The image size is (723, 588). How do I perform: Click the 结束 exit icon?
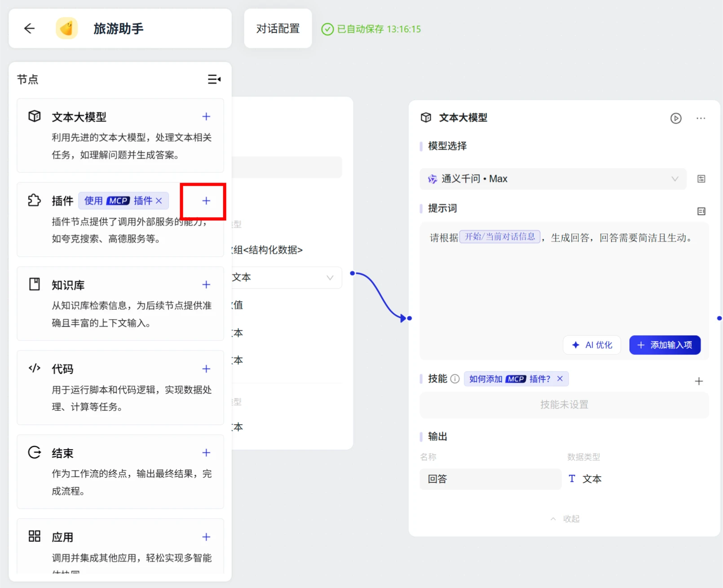coord(35,452)
